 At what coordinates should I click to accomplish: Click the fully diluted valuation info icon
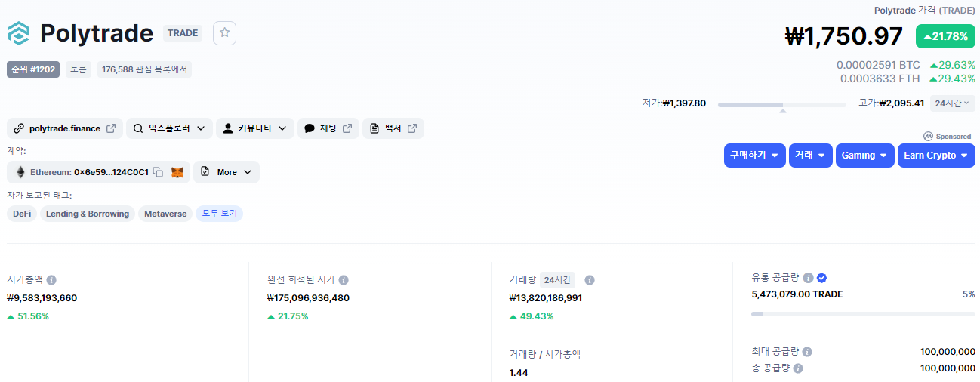click(x=344, y=279)
